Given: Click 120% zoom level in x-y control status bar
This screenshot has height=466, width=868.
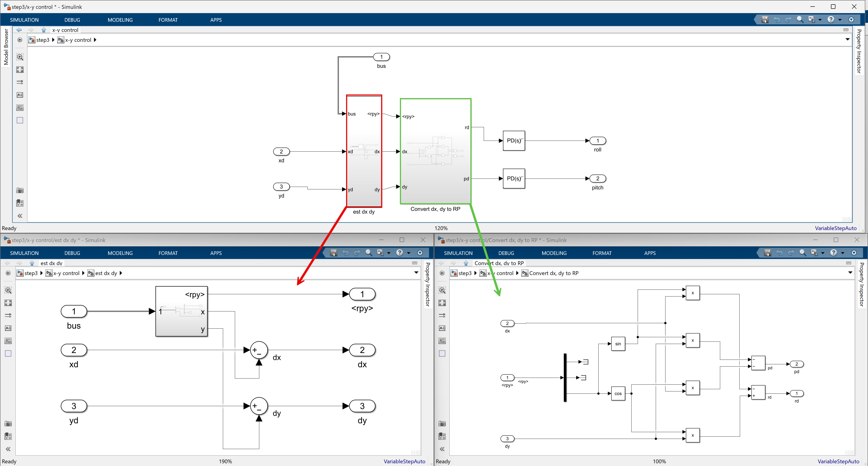Looking at the screenshot, I should click(441, 228).
